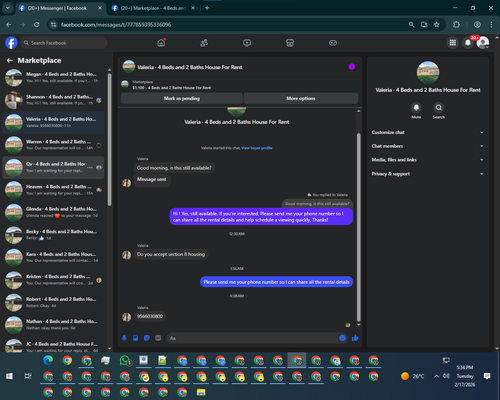
Task: Open the tab search dropdown arrow
Action: tap(8, 8)
